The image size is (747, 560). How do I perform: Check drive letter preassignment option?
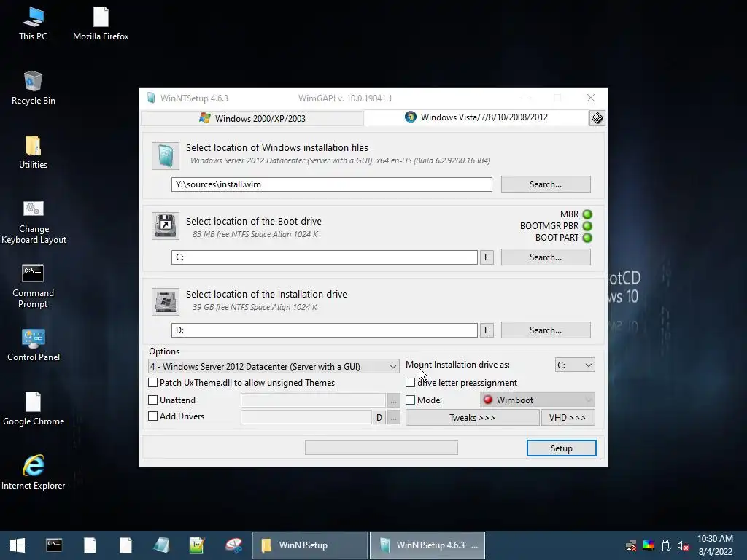pos(410,382)
